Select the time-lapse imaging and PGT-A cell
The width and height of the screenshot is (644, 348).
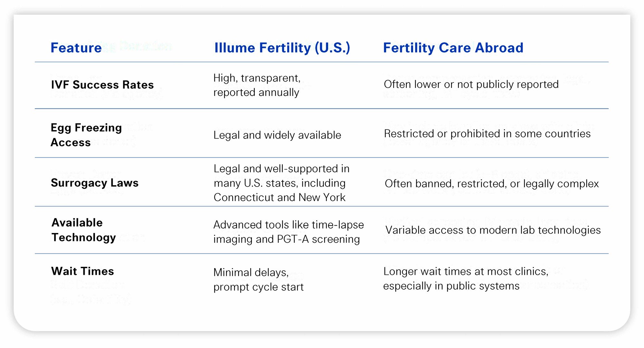pyautogui.click(x=289, y=232)
